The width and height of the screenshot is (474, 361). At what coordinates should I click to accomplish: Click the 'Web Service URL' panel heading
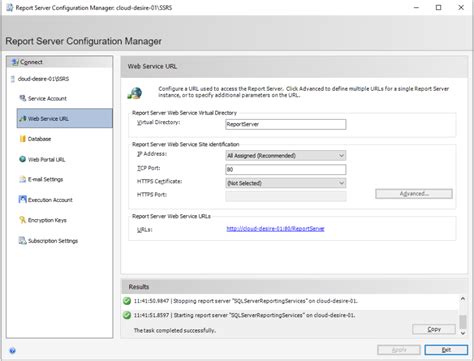click(x=152, y=66)
